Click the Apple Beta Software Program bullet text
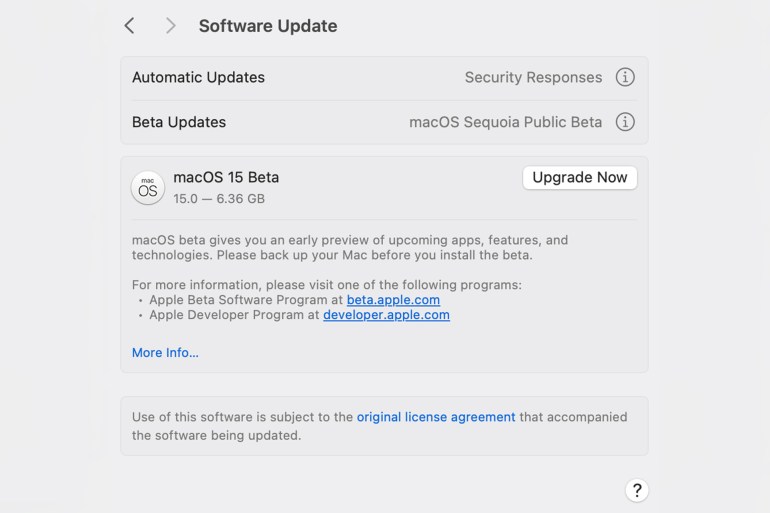 click(x=295, y=299)
